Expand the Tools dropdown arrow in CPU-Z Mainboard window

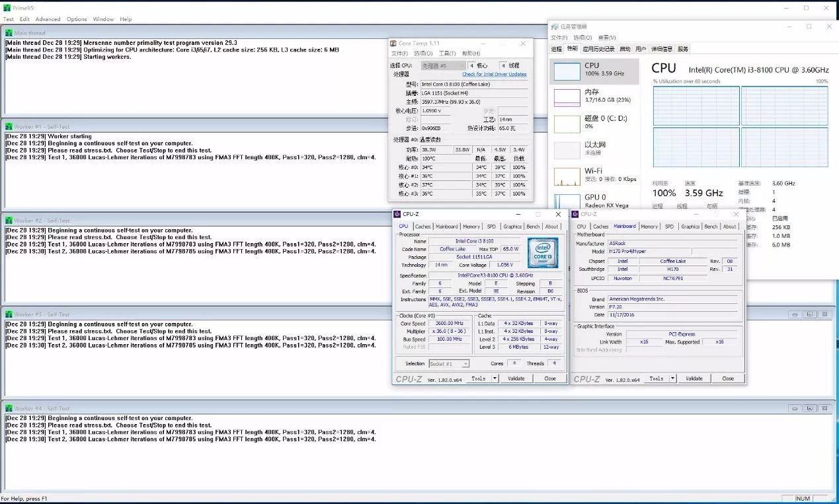point(672,378)
